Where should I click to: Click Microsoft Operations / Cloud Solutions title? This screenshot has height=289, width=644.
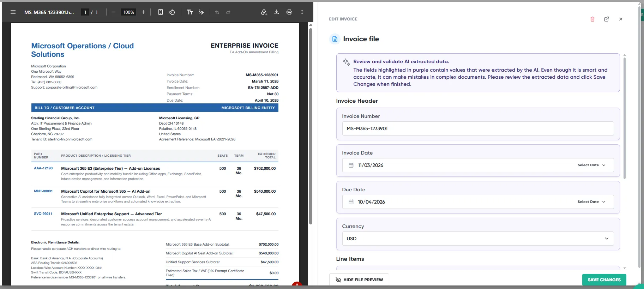[82, 50]
